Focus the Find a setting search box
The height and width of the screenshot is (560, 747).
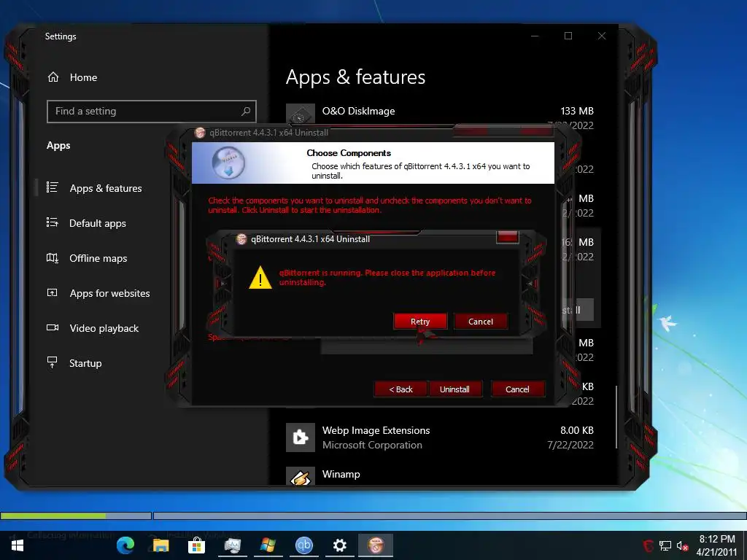152,112
